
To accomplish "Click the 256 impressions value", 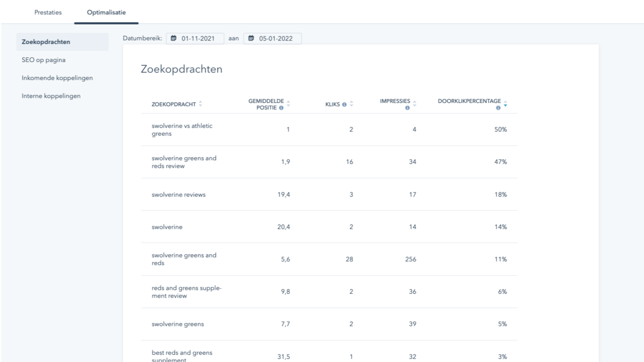I will pos(411,259).
